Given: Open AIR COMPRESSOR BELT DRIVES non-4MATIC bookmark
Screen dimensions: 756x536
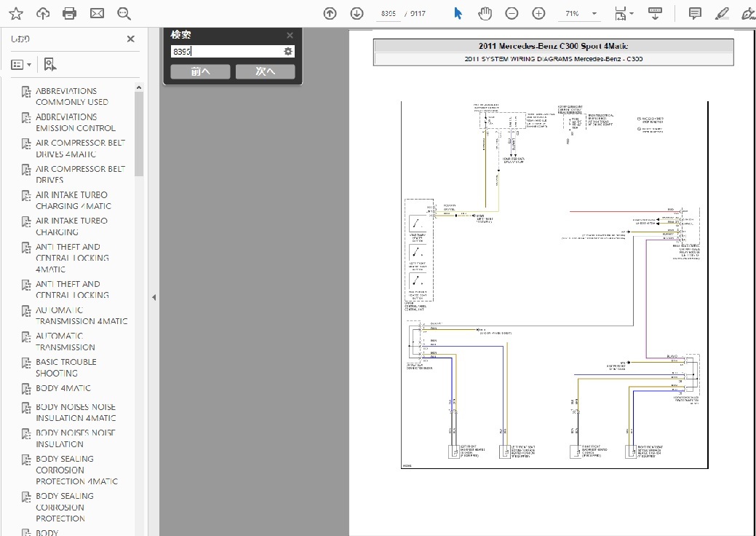Looking at the screenshot, I should click(81, 175).
